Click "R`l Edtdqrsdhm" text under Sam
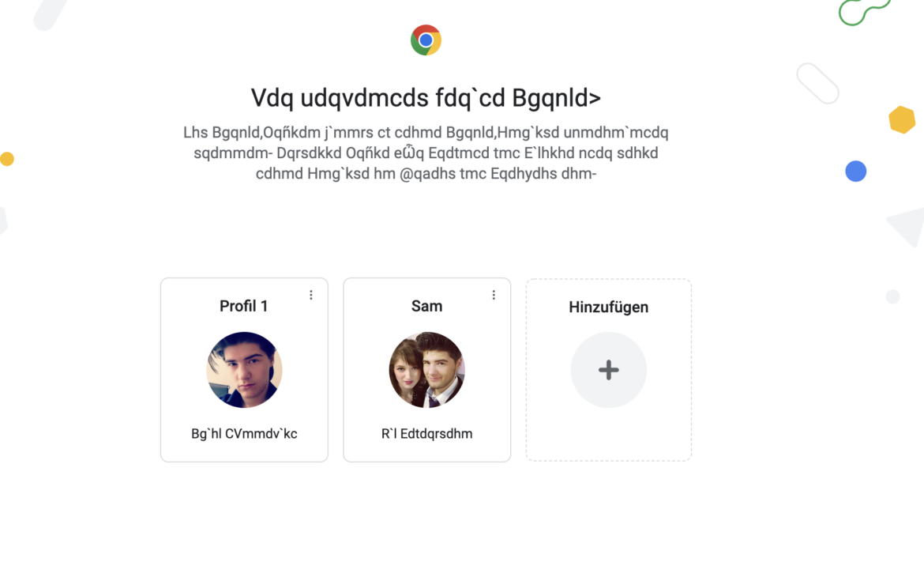 [x=426, y=433]
